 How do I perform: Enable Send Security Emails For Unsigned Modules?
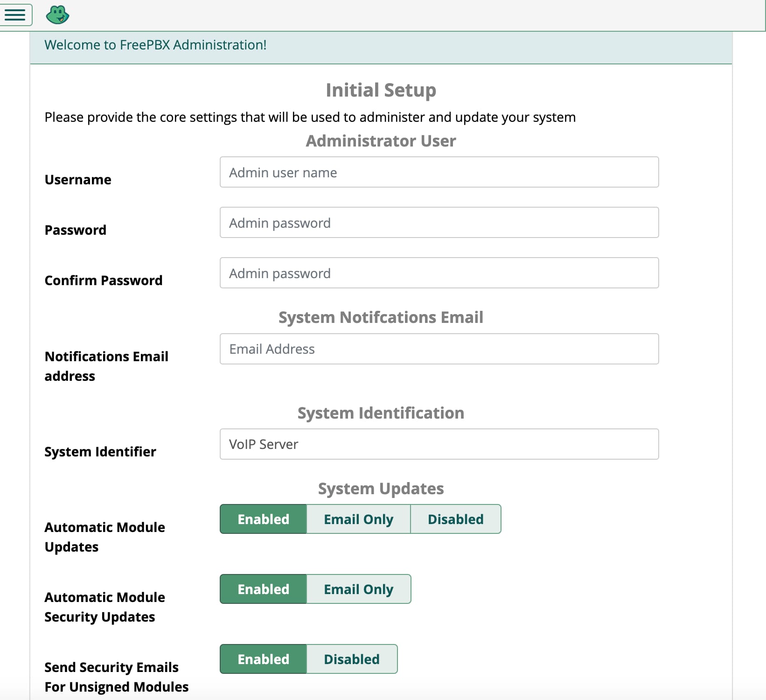point(263,659)
